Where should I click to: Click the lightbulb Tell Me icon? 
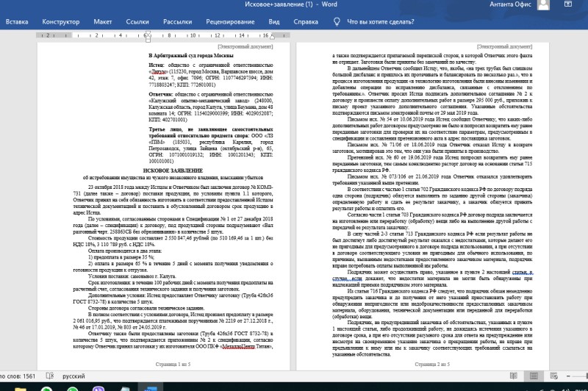click(x=339, y=22)
